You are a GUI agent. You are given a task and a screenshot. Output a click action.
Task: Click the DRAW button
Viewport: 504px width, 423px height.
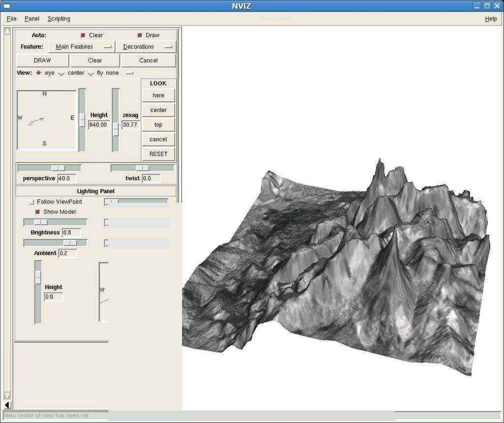(42, 61)
